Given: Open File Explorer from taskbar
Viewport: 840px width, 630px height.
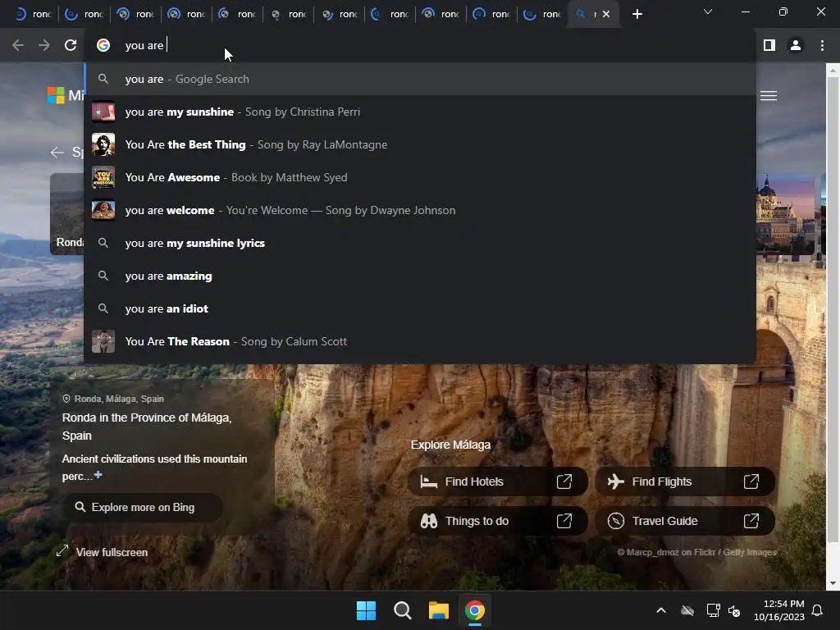Looking at the screenshot, I should coord(438,610).
